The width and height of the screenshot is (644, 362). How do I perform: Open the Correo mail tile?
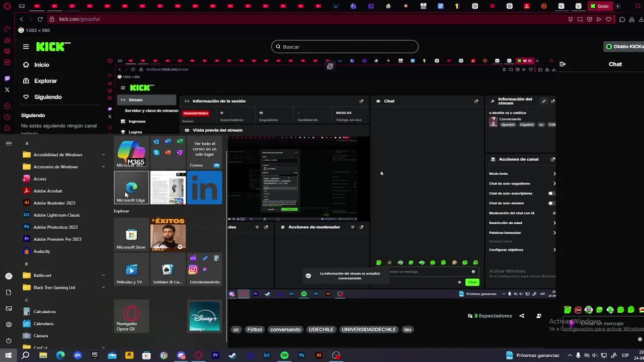click(205, 153)
